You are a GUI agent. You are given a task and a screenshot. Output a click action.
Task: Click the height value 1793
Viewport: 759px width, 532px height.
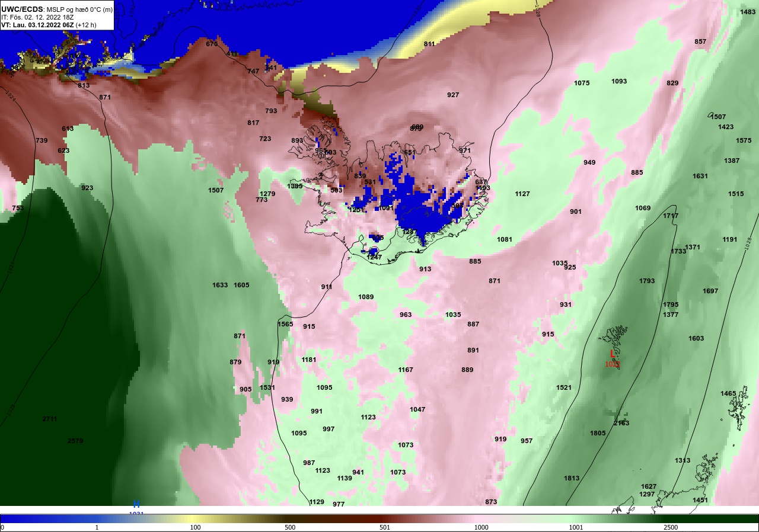[x=647, y=281]
